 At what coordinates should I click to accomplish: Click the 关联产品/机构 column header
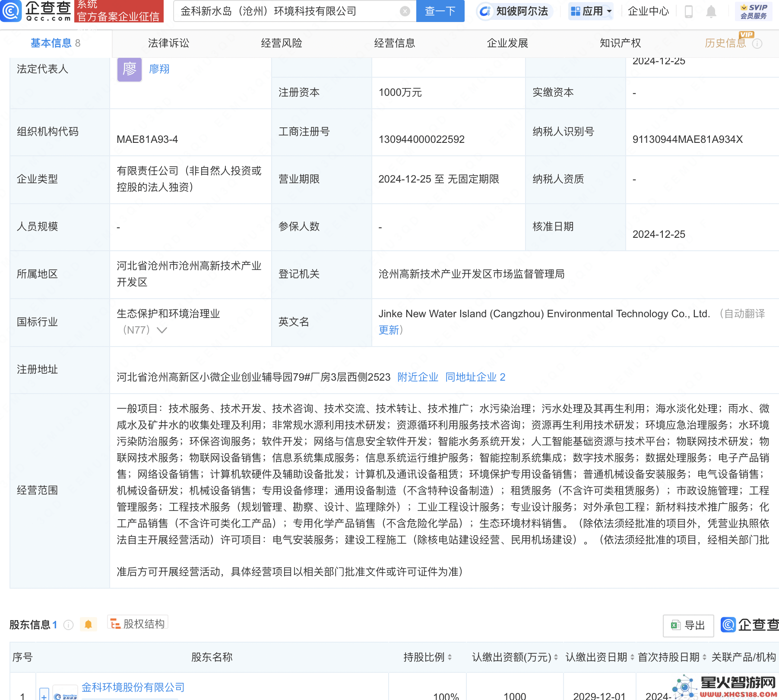(x=744, y=657)
